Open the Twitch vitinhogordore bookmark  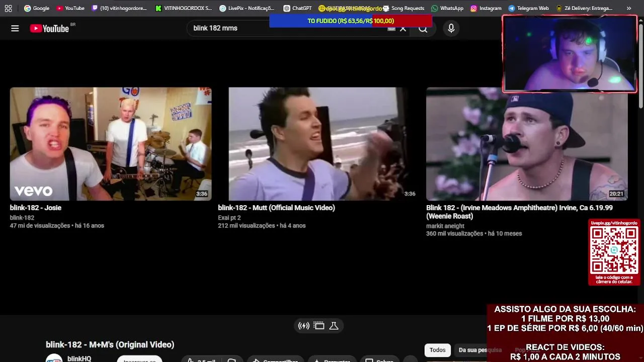[120, 8]
